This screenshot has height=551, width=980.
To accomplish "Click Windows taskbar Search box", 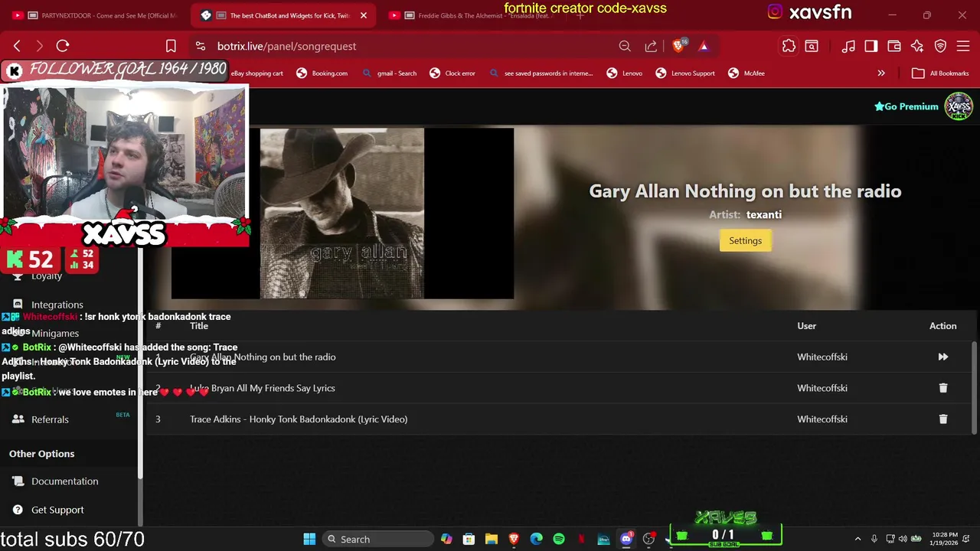I will pyautogui.click(x=377, y=540).
